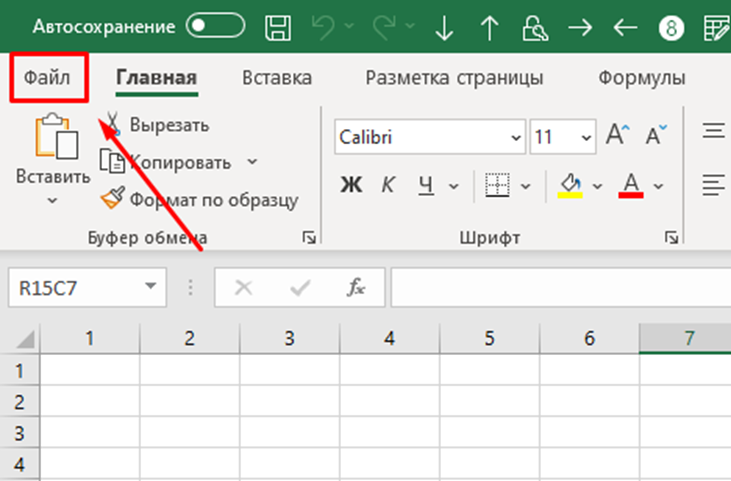Toggle bold Ж formatting
Image resolution: width=731 pixels, height=481 pixels.
coord(351,185)
